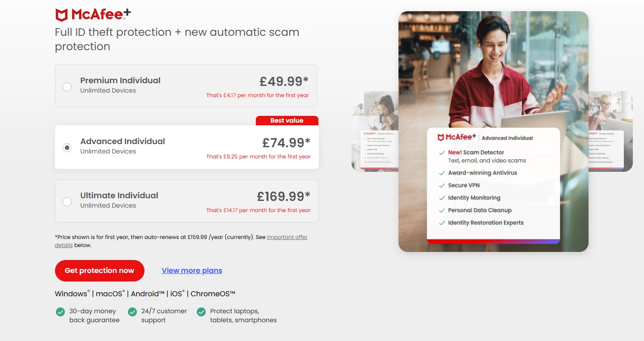This screenshot has width=644, height=341.
Task: Select the Ultimate Individual radio button
Action: pos(67,202)
